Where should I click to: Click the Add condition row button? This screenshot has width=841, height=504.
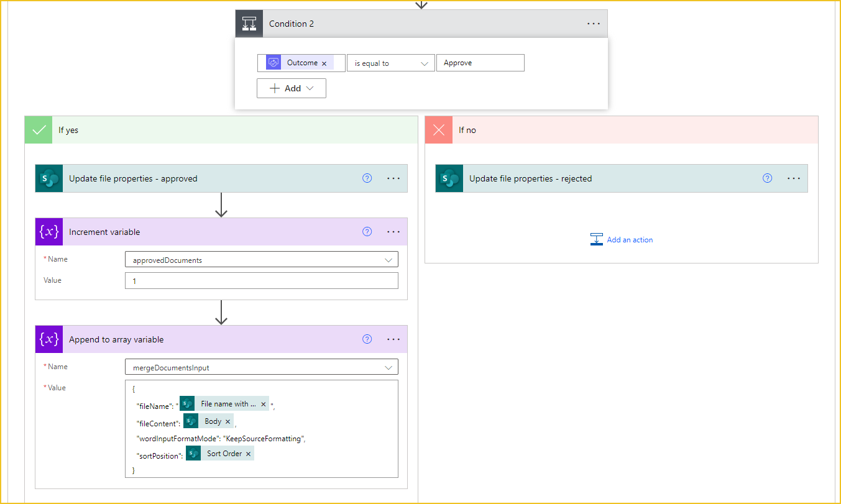click(292, 88)
